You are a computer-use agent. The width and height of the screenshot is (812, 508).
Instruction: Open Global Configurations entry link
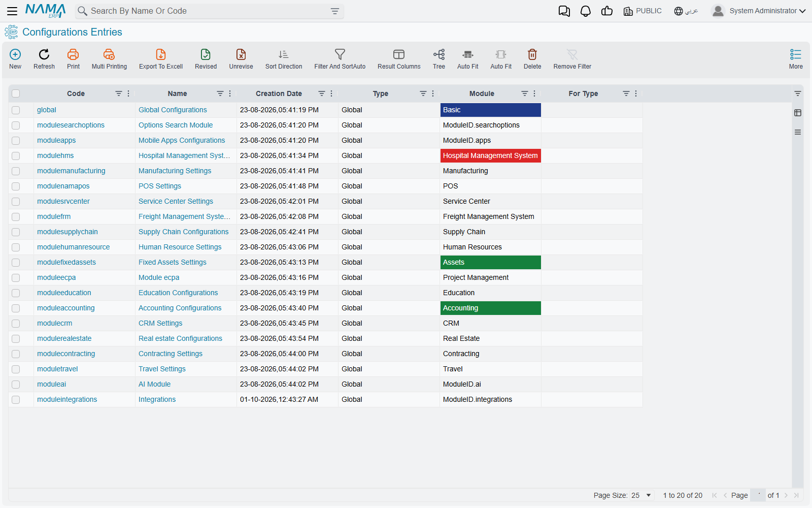click(173, 110)
